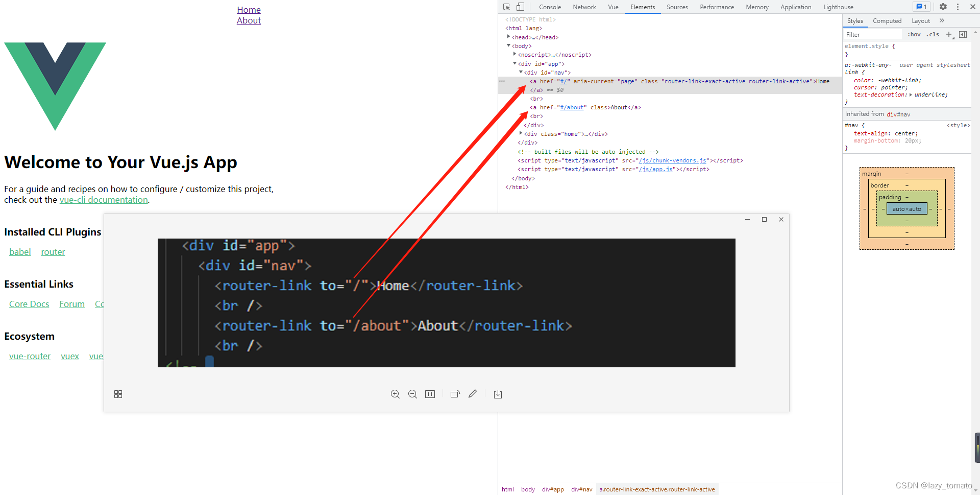Screen dimensions: 980x495
Task: Toggle the .cls class editor button
Action: [933, 34]
